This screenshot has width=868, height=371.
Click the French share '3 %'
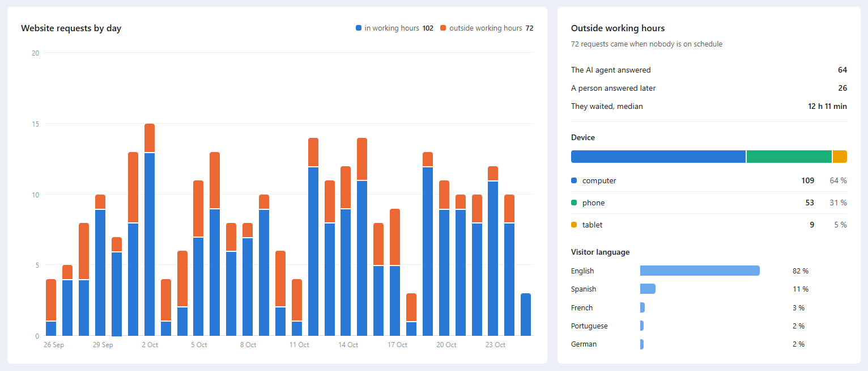pyautogui.click(x=798, y=307)
